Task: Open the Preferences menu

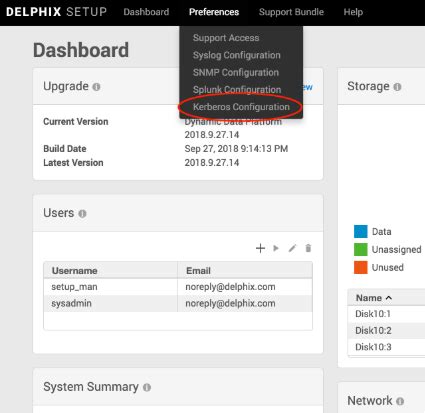Action: (214, 12)
